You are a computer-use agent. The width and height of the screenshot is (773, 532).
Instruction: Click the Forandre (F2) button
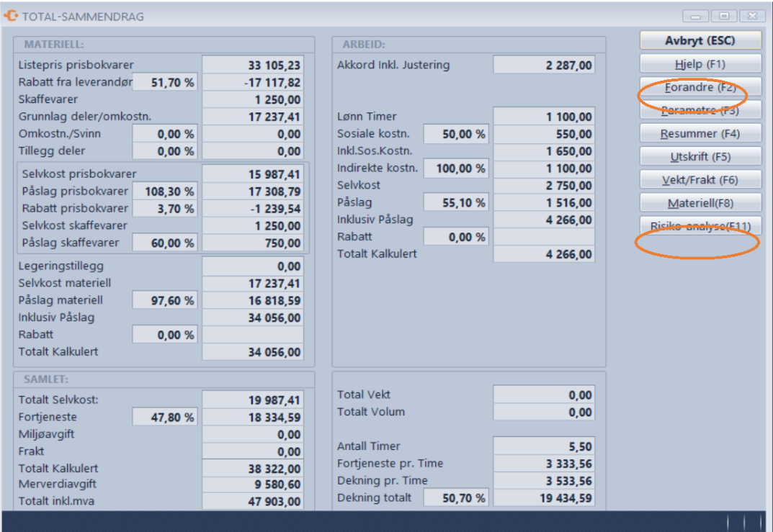tap(700, 87)
